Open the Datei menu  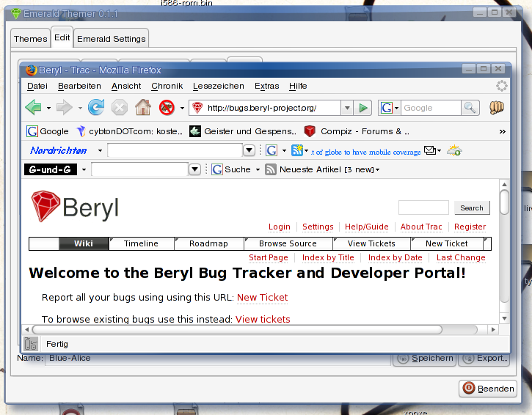(37, 86)
